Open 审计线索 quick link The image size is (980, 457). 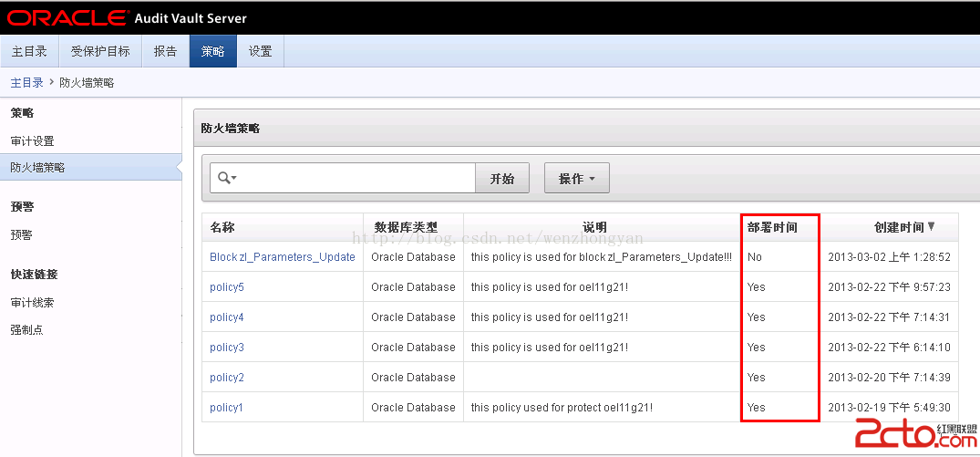[33, 303]
